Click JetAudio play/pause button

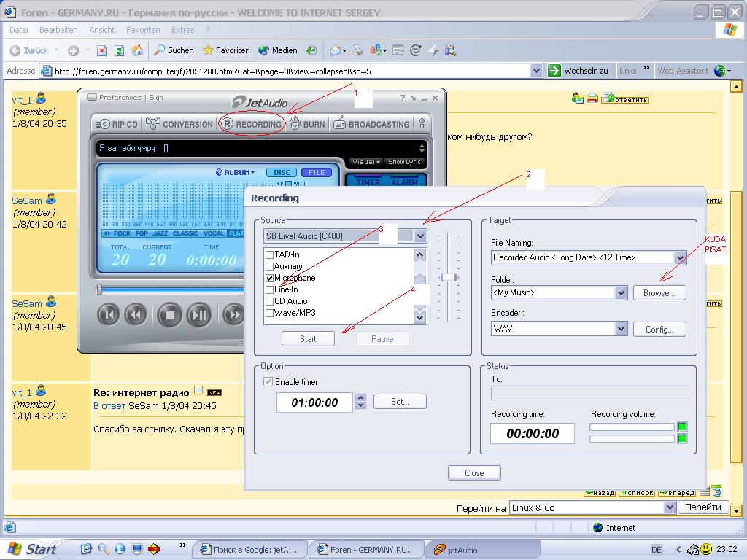point(199,315)
